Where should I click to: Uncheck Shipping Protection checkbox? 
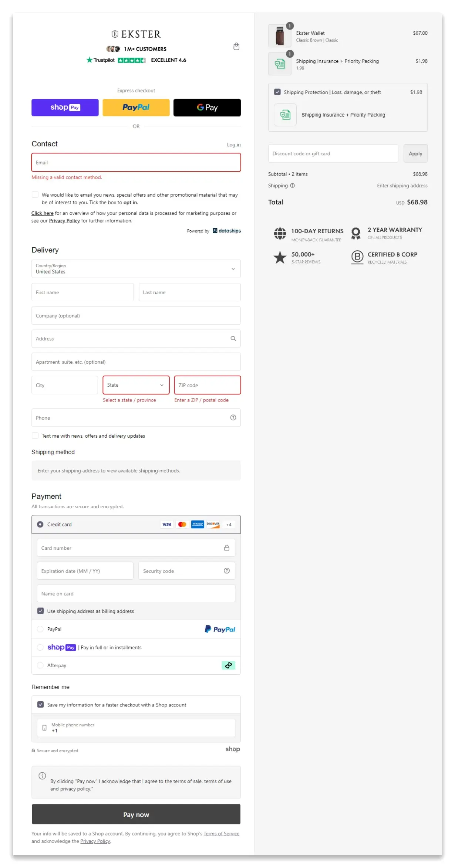[x=277, y=92]
